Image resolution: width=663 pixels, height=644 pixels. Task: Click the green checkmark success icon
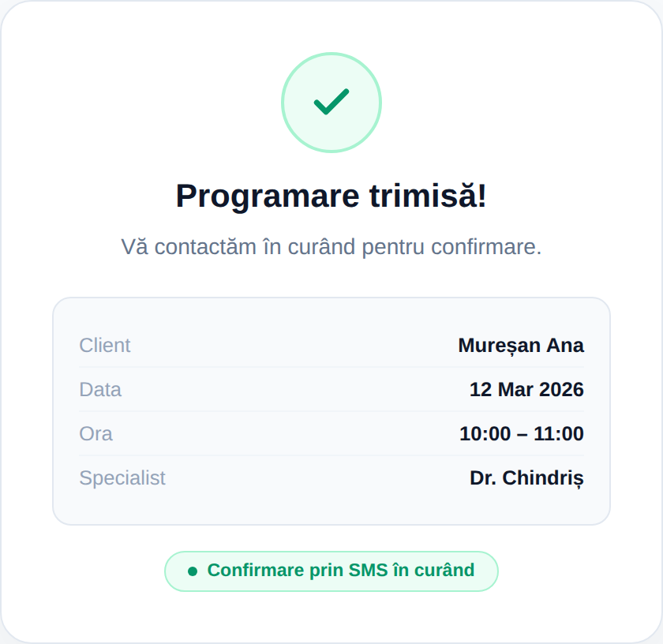click(331, 102)
